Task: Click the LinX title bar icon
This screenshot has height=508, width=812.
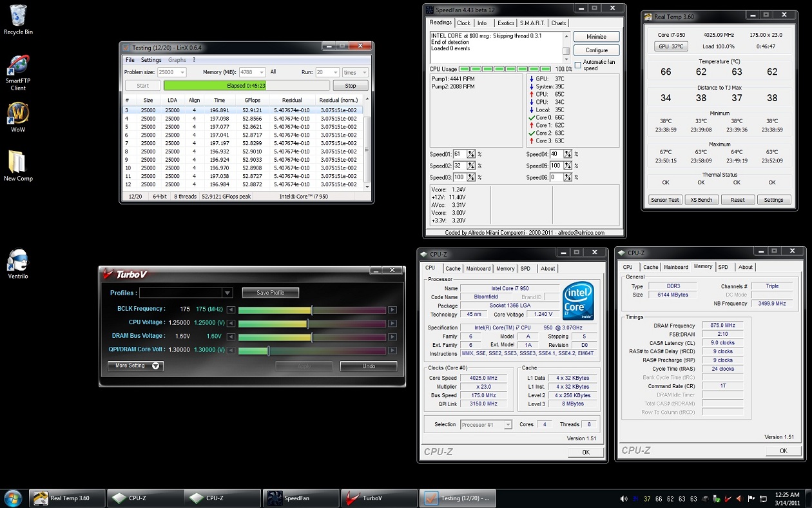Action: click(126, 48)
